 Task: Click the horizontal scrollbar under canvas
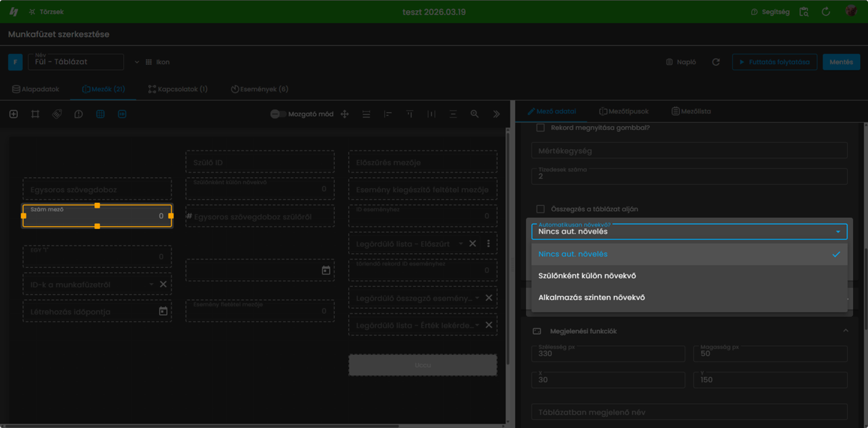point(202,425)
